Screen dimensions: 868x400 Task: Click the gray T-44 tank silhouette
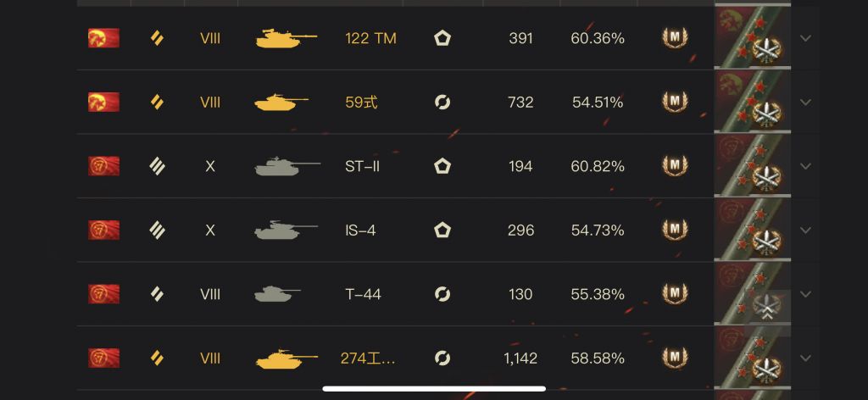pyautogui.click(x=277, y=294)
